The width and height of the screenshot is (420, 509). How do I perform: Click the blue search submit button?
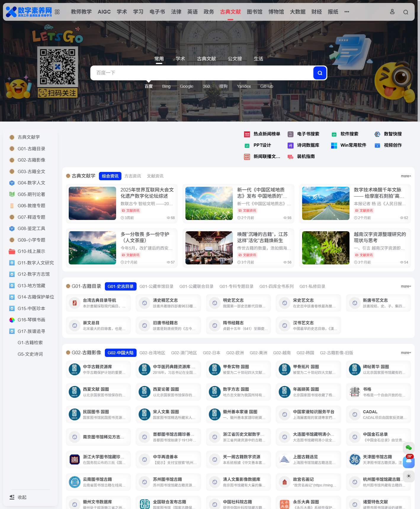point(320,73)
